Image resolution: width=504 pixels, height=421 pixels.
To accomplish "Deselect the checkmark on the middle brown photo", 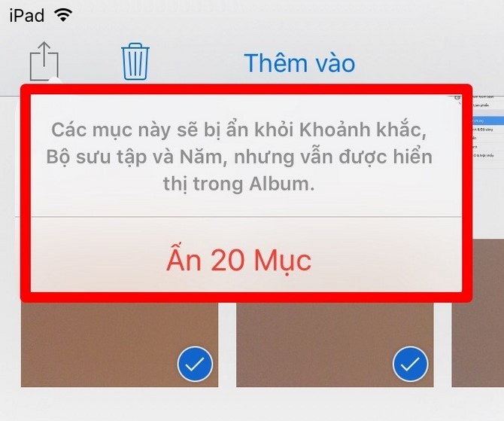I will tap(410, 364).
